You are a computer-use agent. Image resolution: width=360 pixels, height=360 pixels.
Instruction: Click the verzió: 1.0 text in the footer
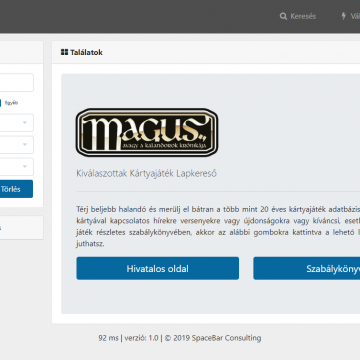(x=141, y=338)
